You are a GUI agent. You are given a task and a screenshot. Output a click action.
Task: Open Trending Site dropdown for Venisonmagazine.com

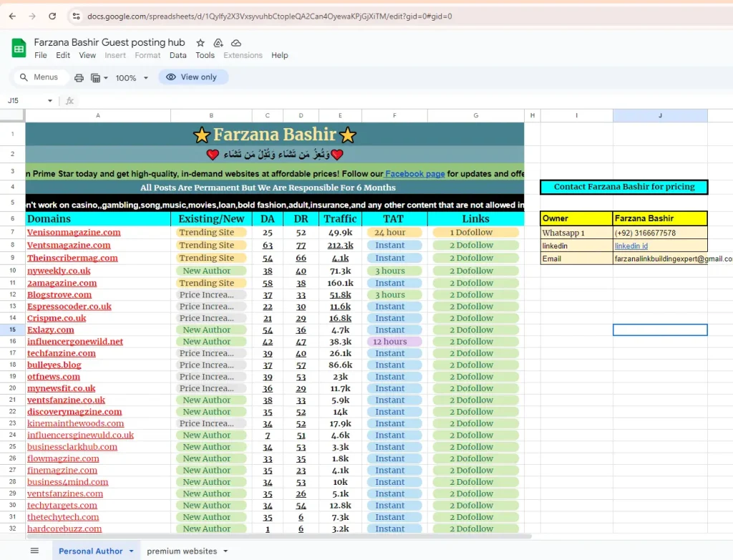[211, 233]
